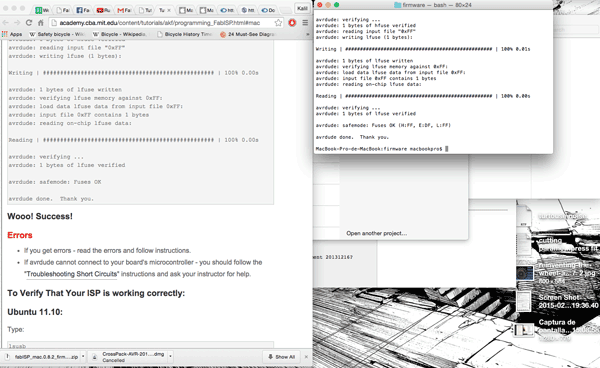Click Show All downloads button
The image size is (600, 368).
click(x=282, y=357)
